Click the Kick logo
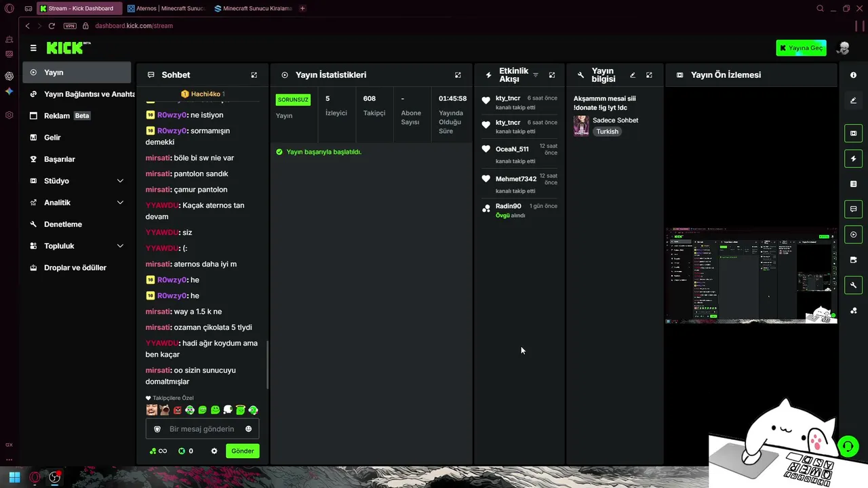The image size is (868, 488). tap(68, 47)
